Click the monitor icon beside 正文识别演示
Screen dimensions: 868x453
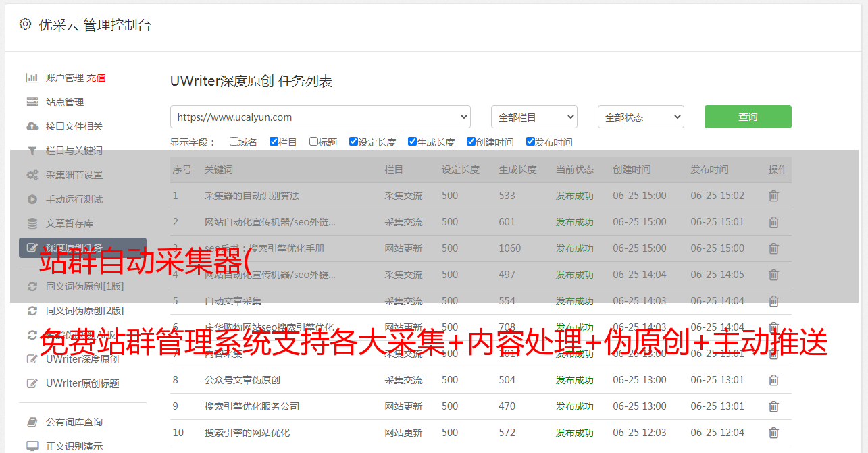point(32,446)
